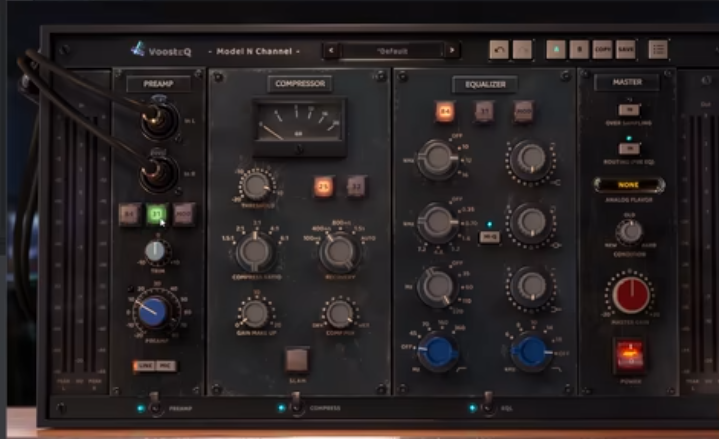Click the VoosteQ logo
This screenshot has width=719, height=439.
(161, 50)
